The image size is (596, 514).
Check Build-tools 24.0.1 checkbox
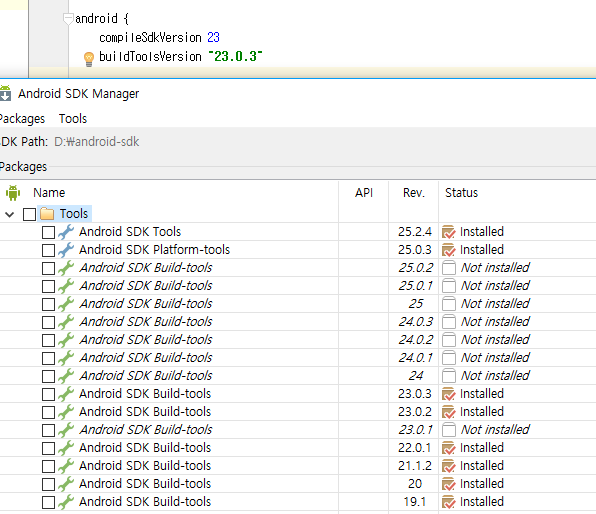click(x=48, y=358)
